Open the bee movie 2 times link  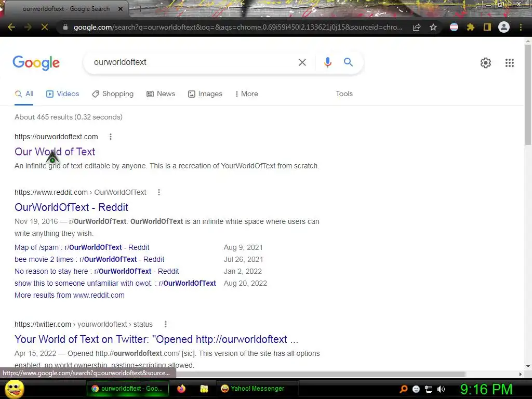[x=89, y=259]
